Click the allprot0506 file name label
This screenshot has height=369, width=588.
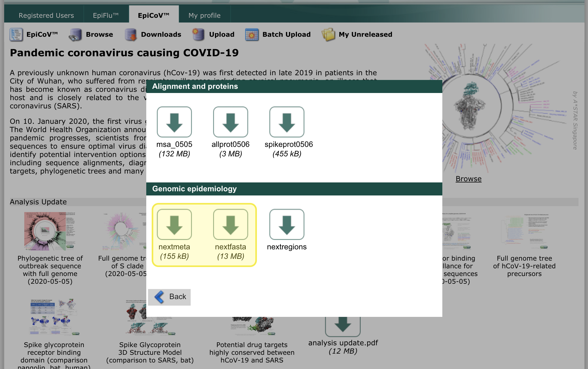coord(230,144)
